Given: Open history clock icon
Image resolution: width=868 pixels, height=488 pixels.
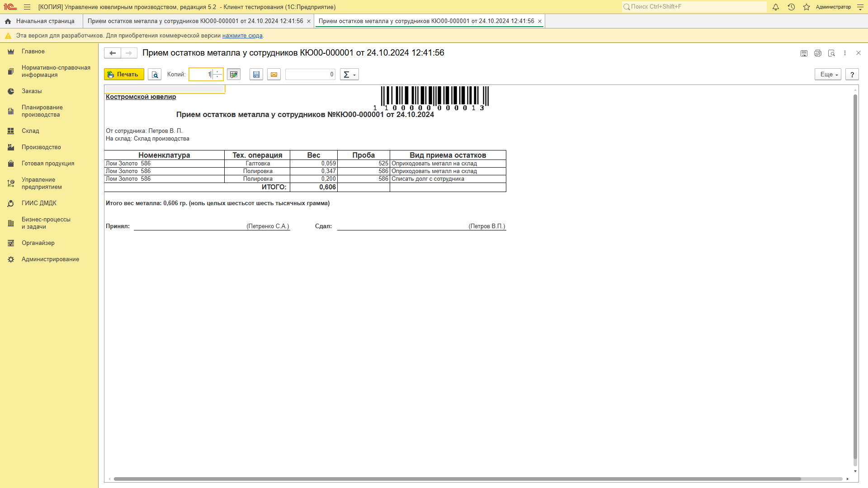Looking at the screenshot, I should 791,7.
